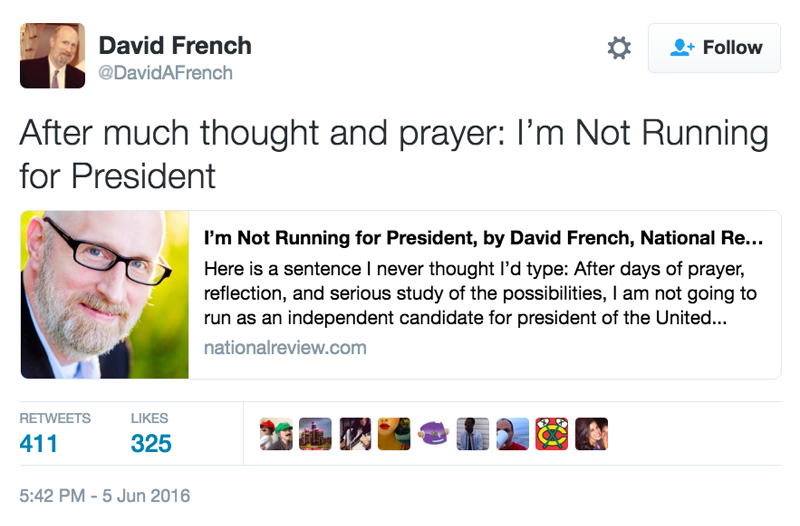Click the article card portrait thumbnail

pos(104,294)
